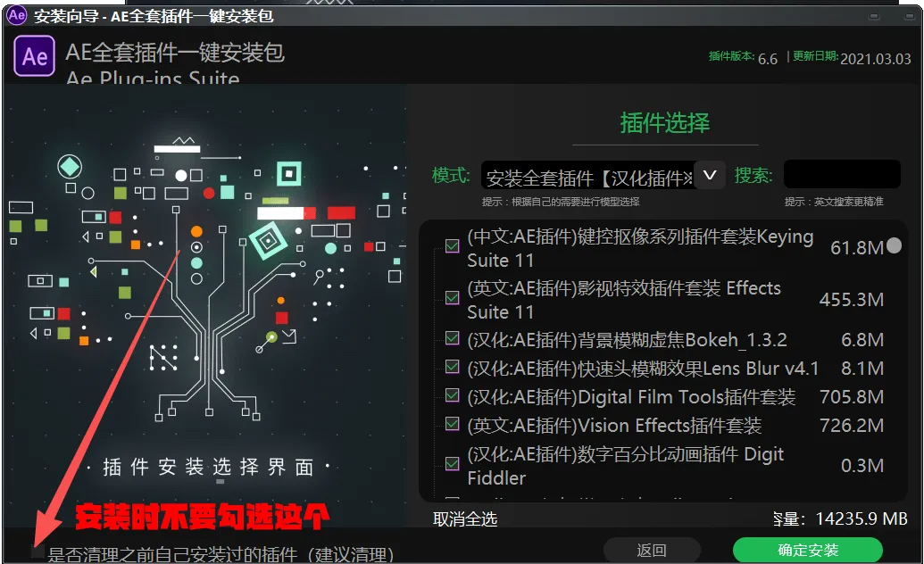Select the Vision Effects plugin entry
924x564 pixels.
click(614, 426)
